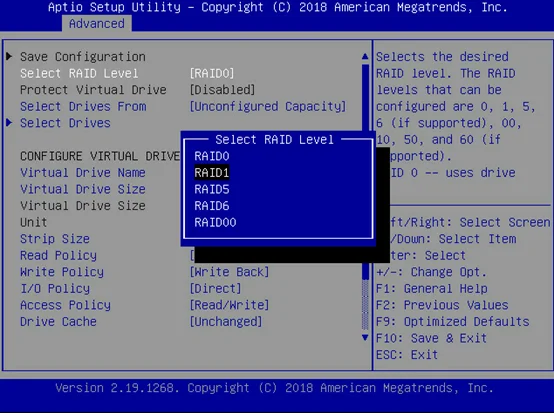Select Virtual Drive Name field
The image size is (554, 413).
pos(83,172)
